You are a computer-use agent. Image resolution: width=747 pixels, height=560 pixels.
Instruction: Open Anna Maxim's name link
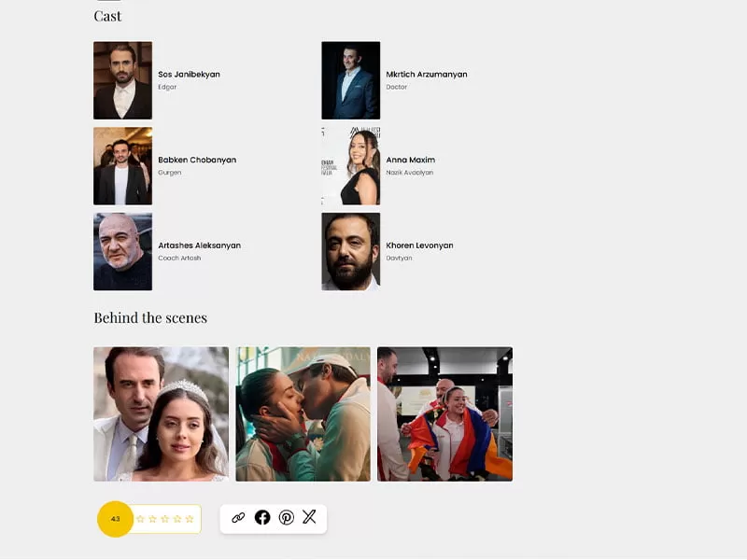coord(410,160)
